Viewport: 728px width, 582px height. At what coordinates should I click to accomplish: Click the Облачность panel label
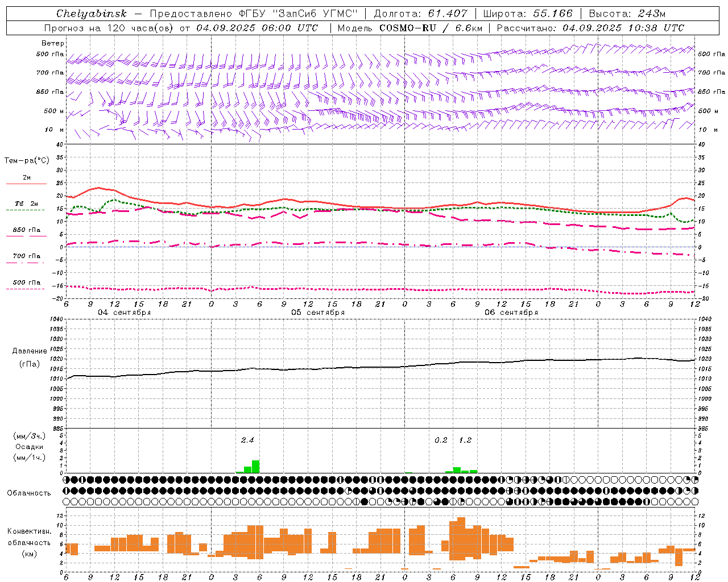pos(29,493)
